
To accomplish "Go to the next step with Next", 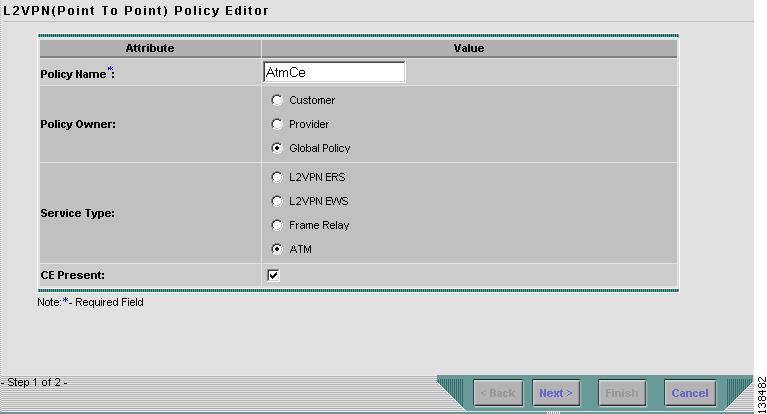I will [x=556, y=393].
